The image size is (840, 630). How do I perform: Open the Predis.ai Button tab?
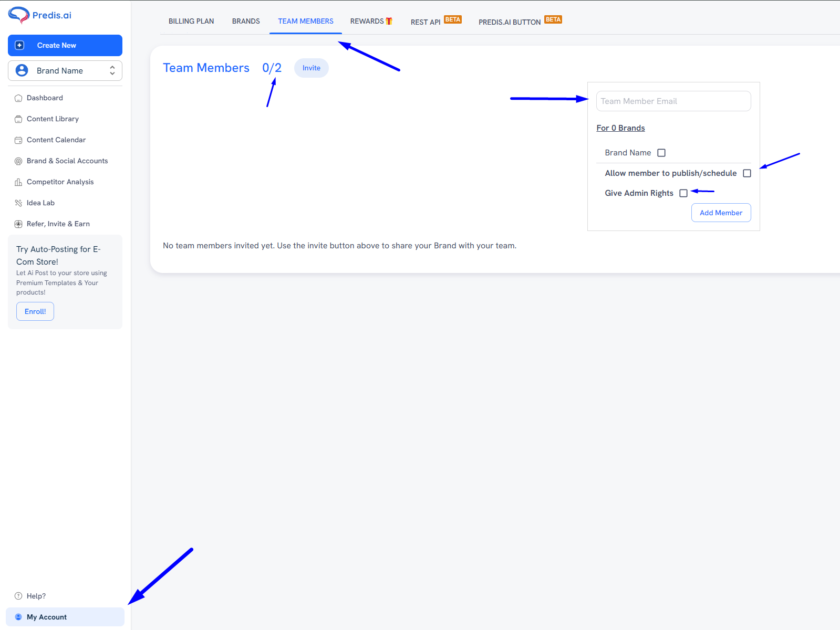click(520, 22)
